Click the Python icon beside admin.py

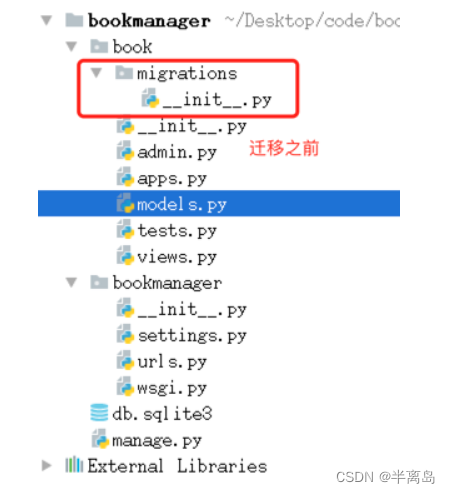coord(125,151)
